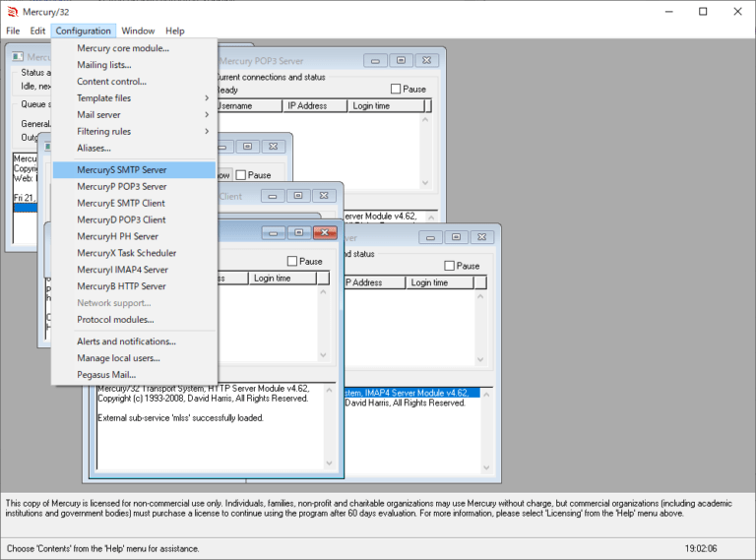Click the Mercury/32 app icon in title bar
Viewport: 756px width, 560px height.
tap(11, 11)
